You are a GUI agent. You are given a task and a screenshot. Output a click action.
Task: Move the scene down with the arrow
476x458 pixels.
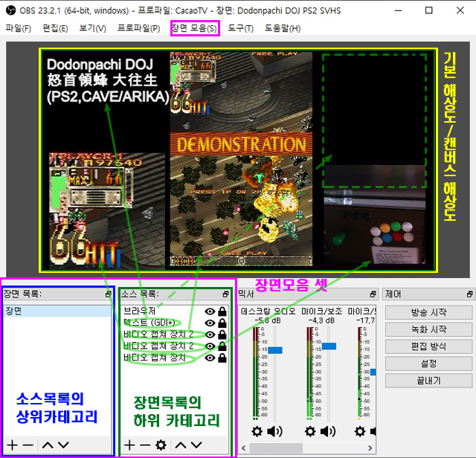63,445
